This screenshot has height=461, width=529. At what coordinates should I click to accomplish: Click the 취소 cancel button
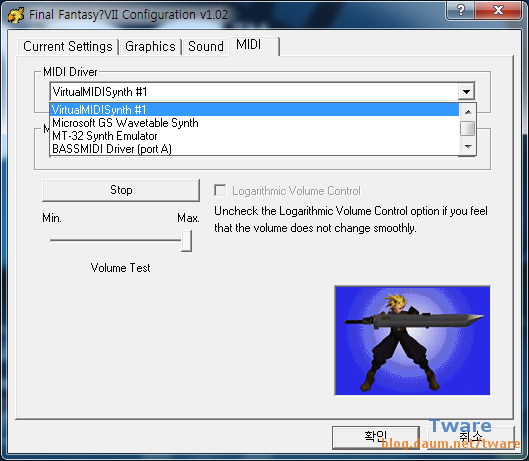click(x=471, y=437)
